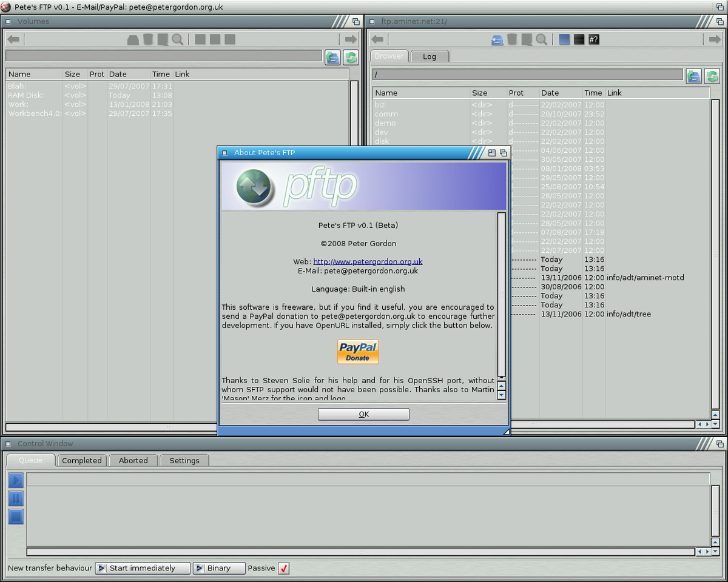Viewport: 728px width, 582px height.
Task: Click the '#?' pattern icon in remote toolbar
Action: (593, 39)
